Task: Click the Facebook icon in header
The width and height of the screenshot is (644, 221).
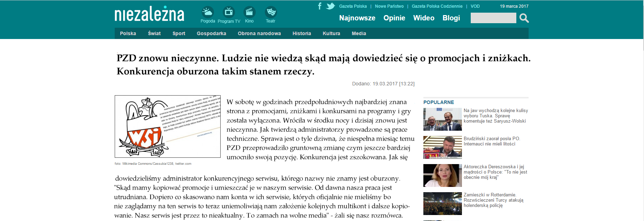Action: click(x=320, y=6)
